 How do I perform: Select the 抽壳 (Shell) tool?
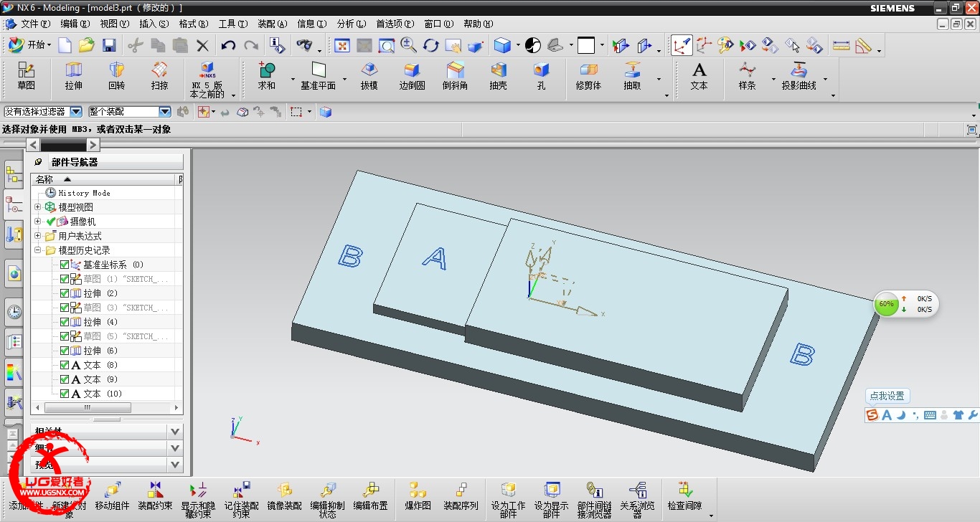click(498, 77)
